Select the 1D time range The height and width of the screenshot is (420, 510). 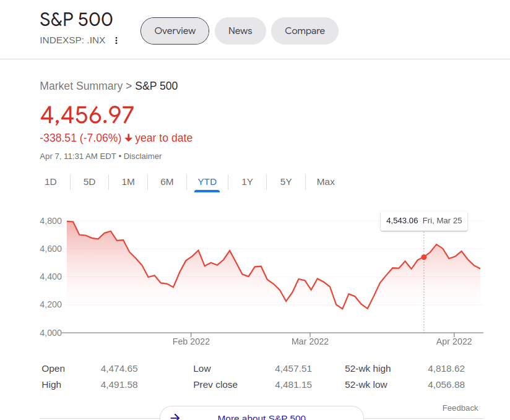click(51, 182)
